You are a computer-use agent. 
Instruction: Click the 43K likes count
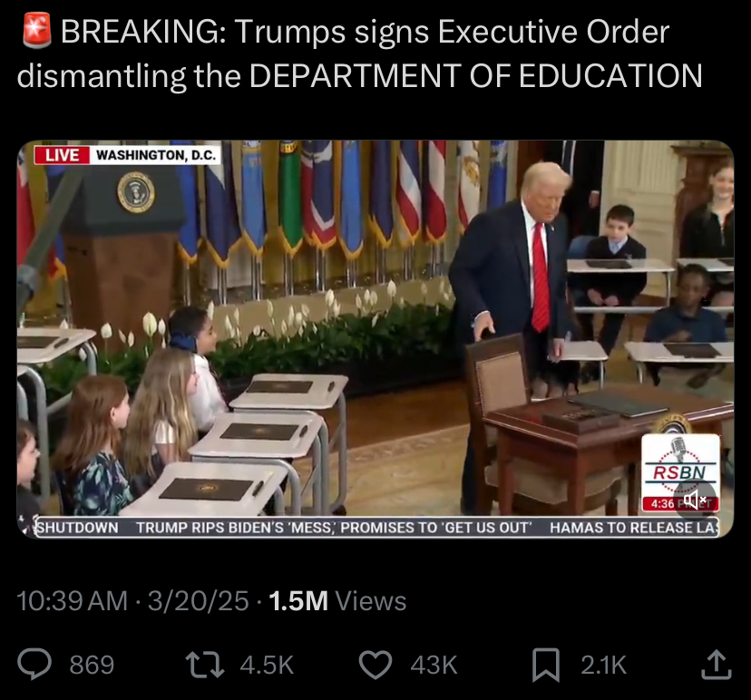point(434,665)
